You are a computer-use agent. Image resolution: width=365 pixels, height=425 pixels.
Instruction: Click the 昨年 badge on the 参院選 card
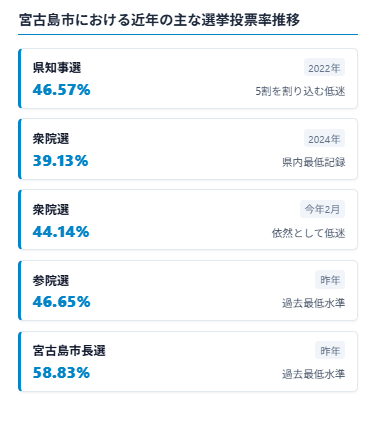[330, 280]
